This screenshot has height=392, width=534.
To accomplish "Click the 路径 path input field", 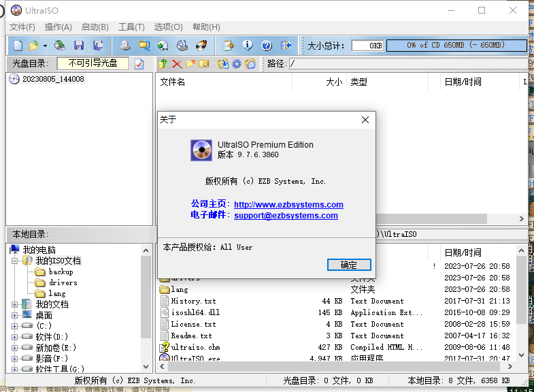I will tap(408, 64).
